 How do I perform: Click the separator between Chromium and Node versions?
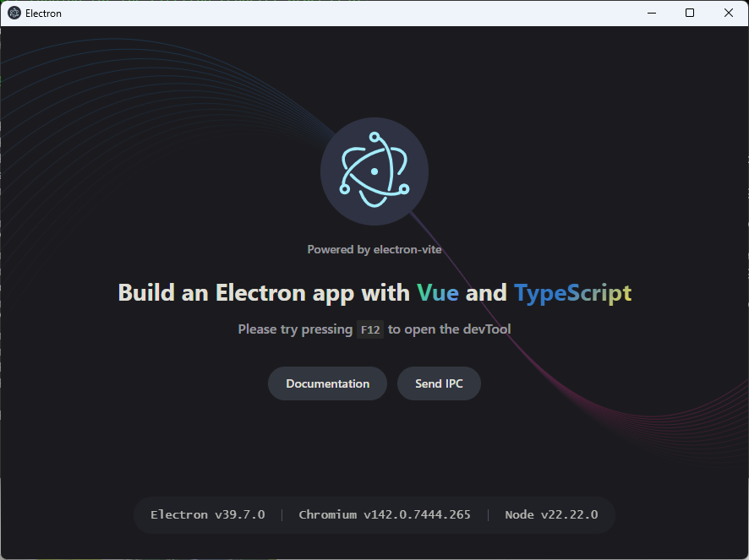coord(488,514)
